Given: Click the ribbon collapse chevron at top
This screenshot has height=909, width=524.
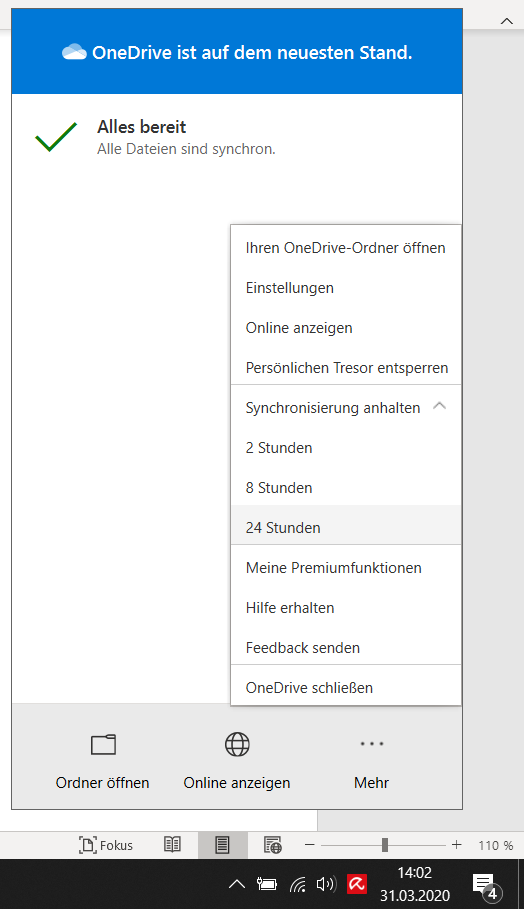Looking at the screenshot, I should click(507, 21).
